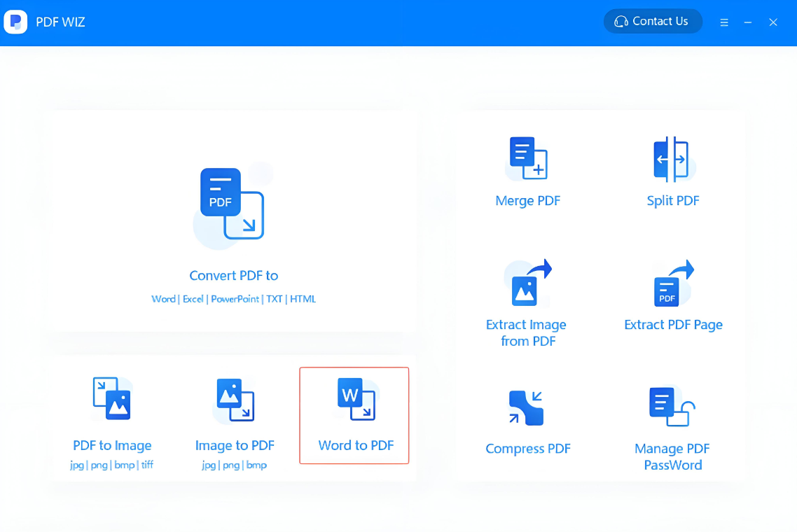
Task: Launch the Compress PDF icon
Action: tap(526, 407)
